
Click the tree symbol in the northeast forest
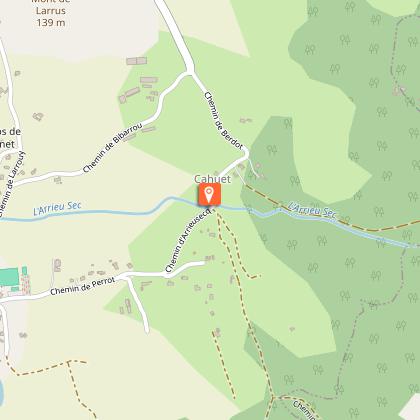coord(345,40)
